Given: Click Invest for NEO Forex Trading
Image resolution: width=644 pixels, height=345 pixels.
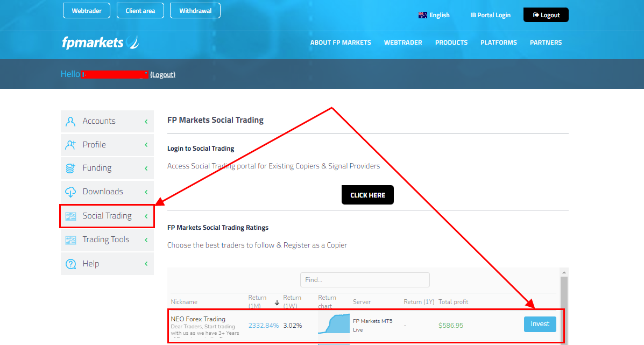Looking at the screenshot, I should click(x=540, y=324).
